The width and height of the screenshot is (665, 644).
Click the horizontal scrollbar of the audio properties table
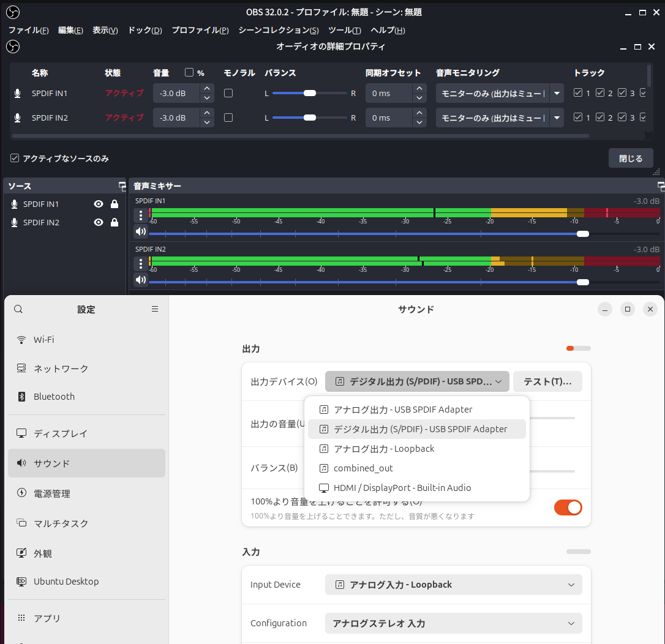tap(301, 136)
